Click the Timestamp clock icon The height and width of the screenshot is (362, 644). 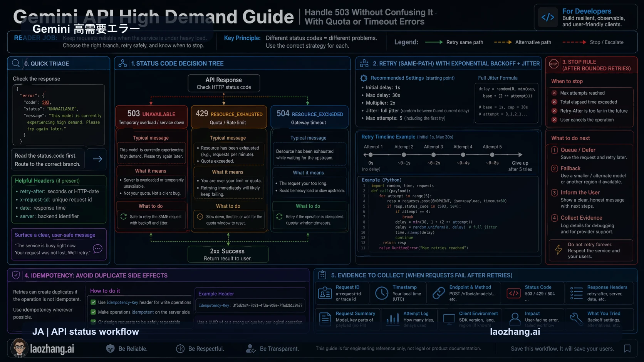[x=382, y=293]
